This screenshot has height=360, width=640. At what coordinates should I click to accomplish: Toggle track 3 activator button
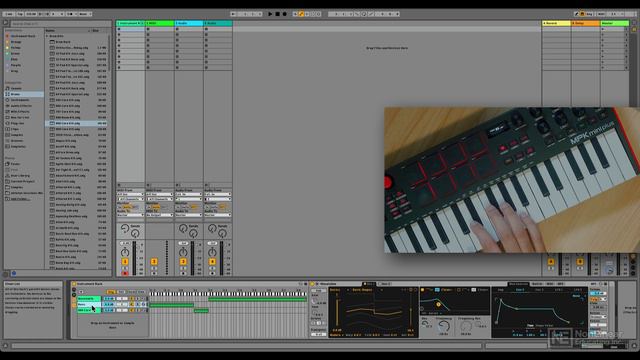(183, 262)
